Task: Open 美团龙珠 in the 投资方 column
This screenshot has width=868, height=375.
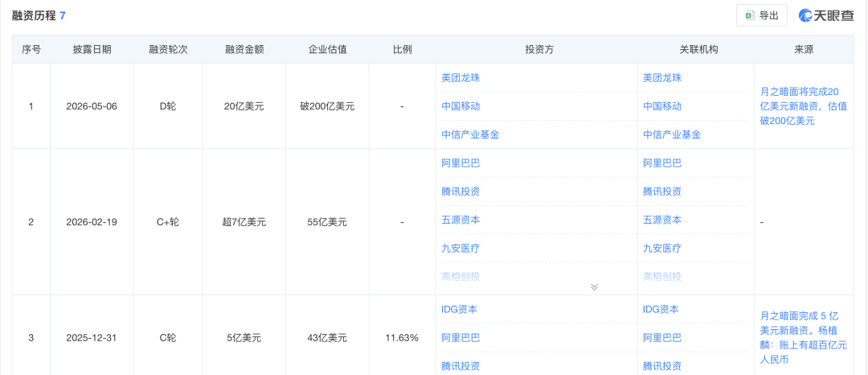Action: 461,78
